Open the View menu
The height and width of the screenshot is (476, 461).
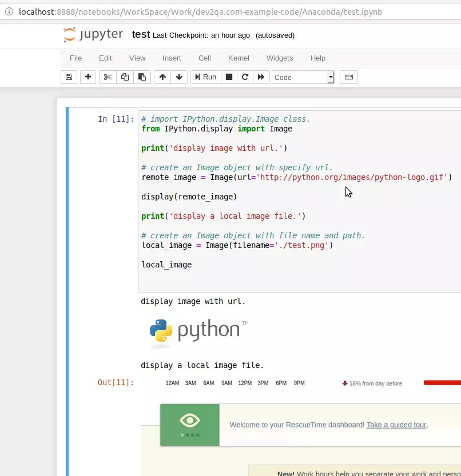[137, 58]
